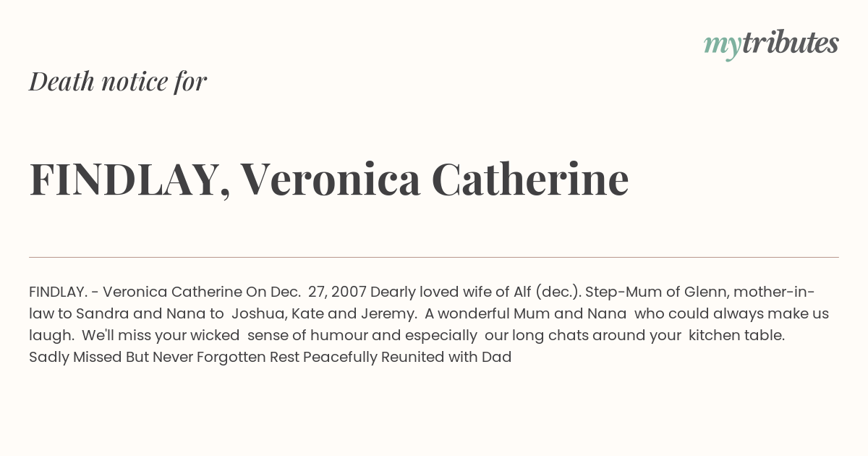868x456 pixels.
Task: Click the mytributes logo
Action: [x=771, y=44]
